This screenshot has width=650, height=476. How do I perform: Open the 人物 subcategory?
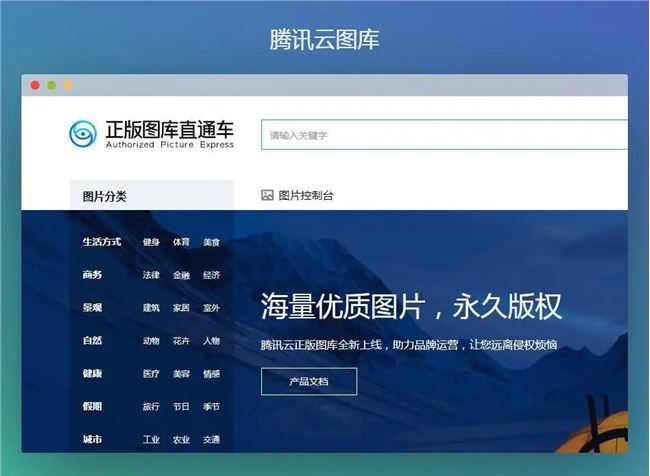[x=211, y=341]
